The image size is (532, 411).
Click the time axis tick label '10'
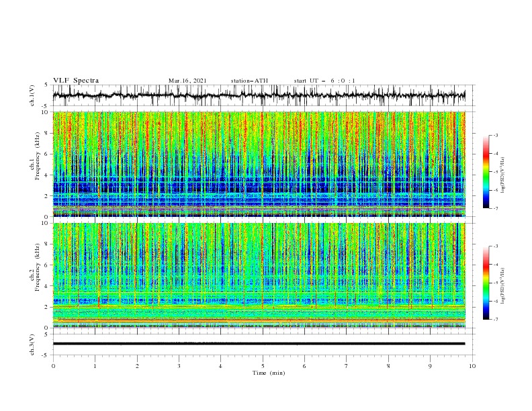[472, 366]
